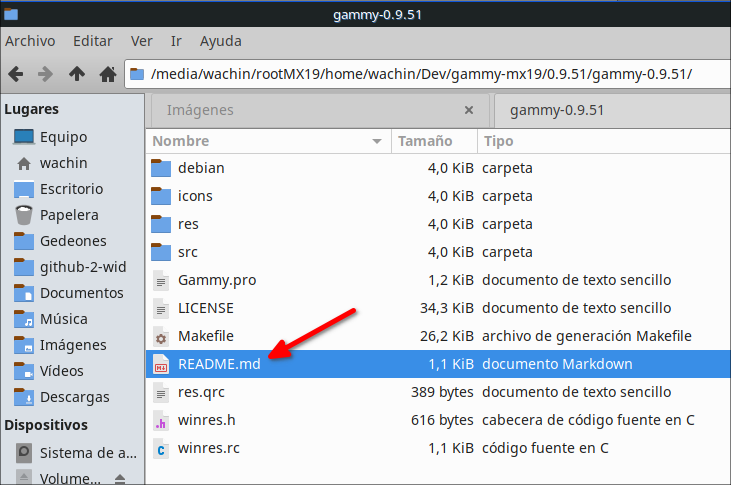Open Equipo in the places sidebar
The height and width of the screenshot is (485, 731).
(x=72, y=137)
